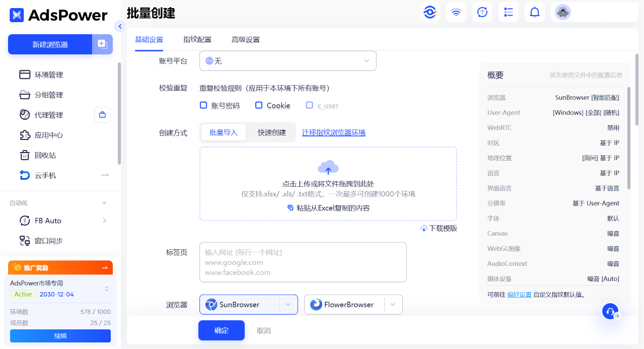Image resolution: width=644 pixels, height=349 pixels.
Task: Collapse the 自动化 section
Action: point(104,203)
